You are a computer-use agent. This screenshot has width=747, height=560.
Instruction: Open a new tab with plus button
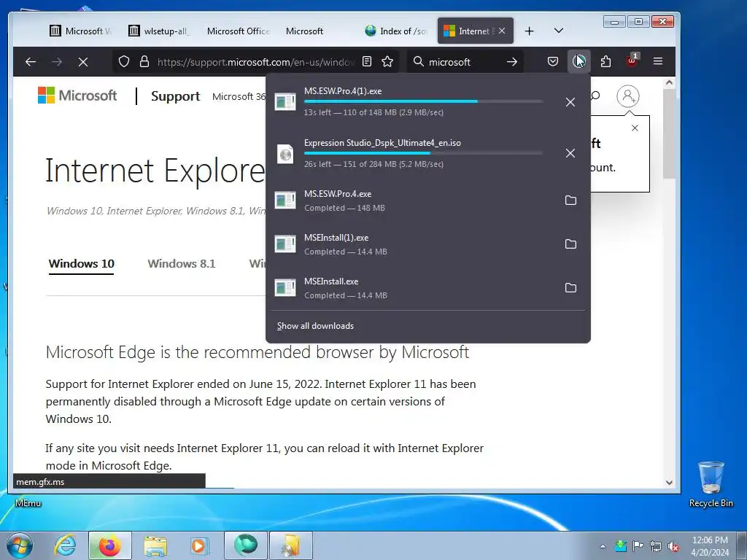[x=530, y=31]
